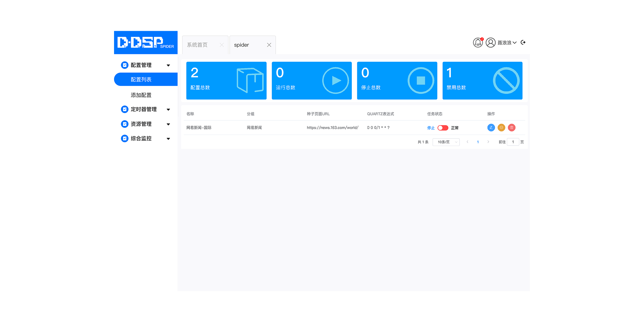This screenshot has width=644, height=322.
Task: Select 添加配置 in the sidebar
Action: (141, 95)
